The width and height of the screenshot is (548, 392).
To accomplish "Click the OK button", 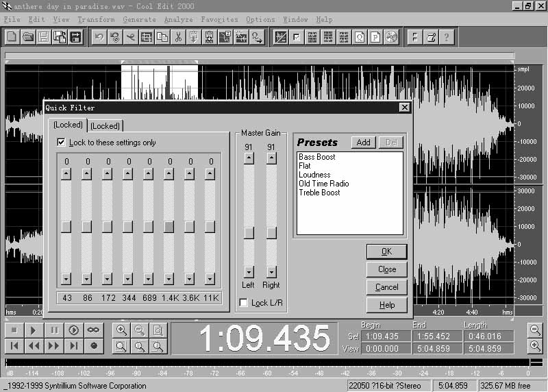I will [x=386, y=252].
